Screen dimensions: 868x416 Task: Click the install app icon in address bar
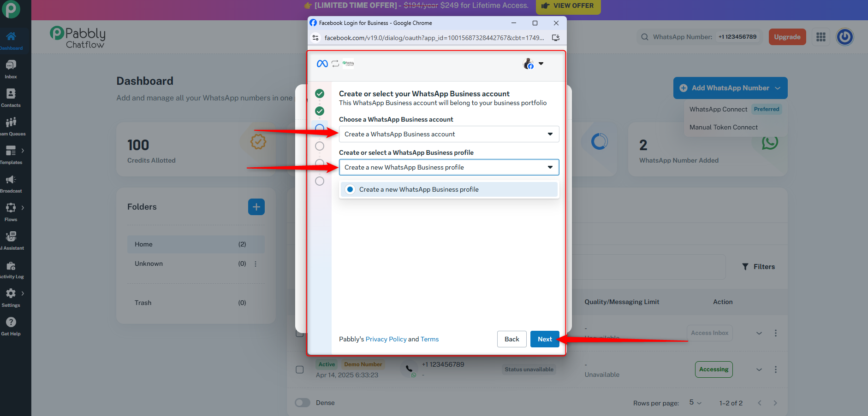pyautogui.click(x=556, y=38)
